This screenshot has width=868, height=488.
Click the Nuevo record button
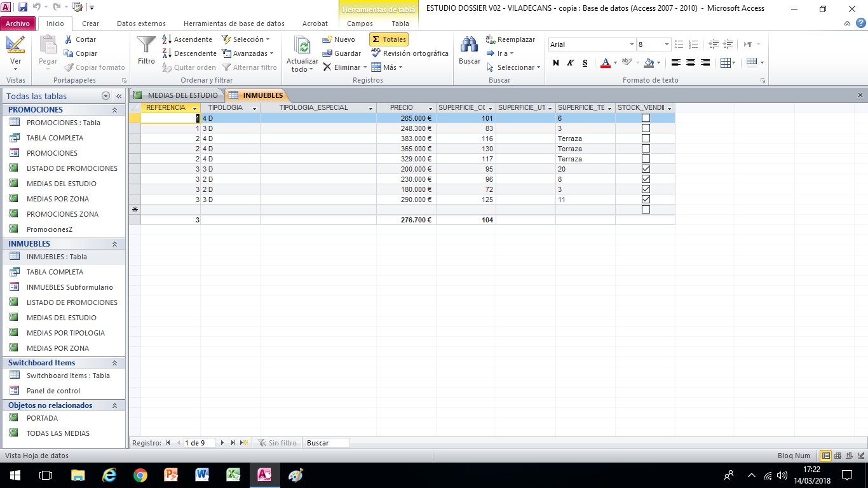[x=339, y=39]
